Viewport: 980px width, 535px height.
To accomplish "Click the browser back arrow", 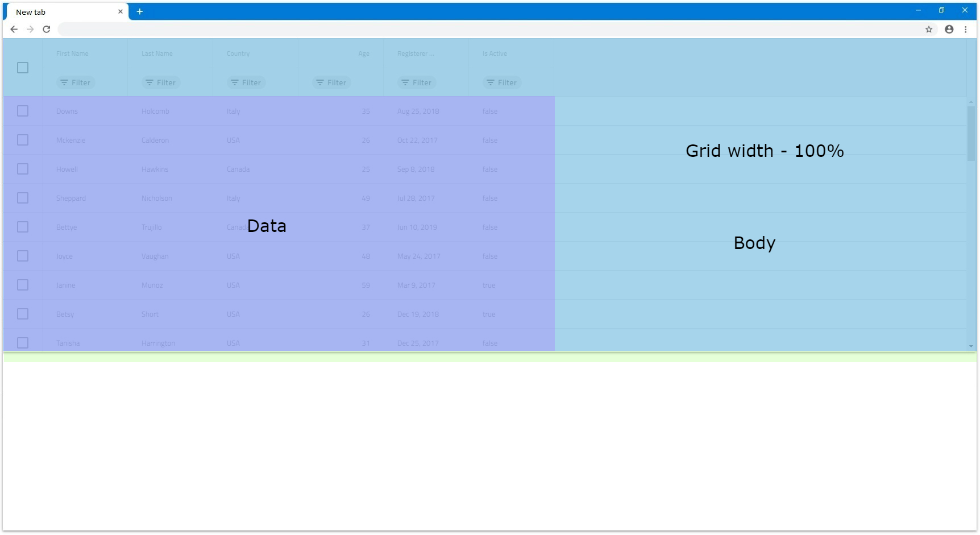I will [x=14, y=29].
